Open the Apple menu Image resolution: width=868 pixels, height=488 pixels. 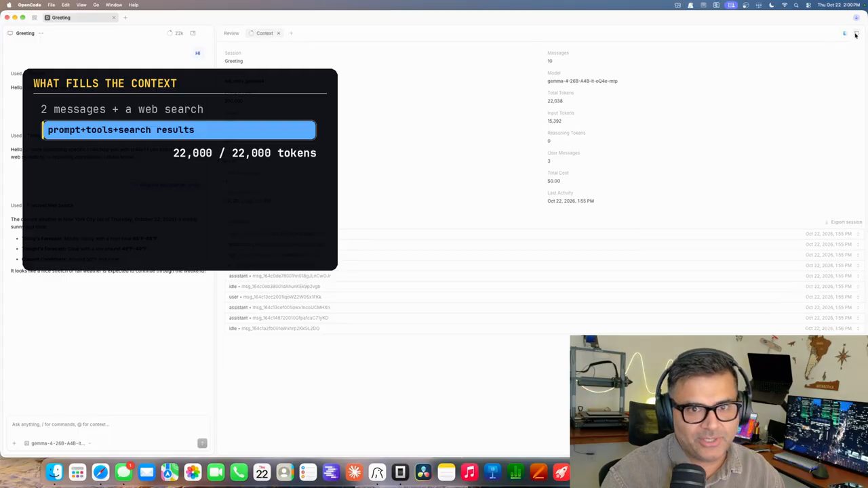9,5
